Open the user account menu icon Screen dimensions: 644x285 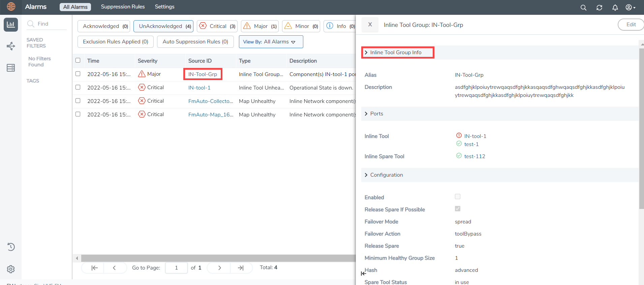[x=630, y=7]
